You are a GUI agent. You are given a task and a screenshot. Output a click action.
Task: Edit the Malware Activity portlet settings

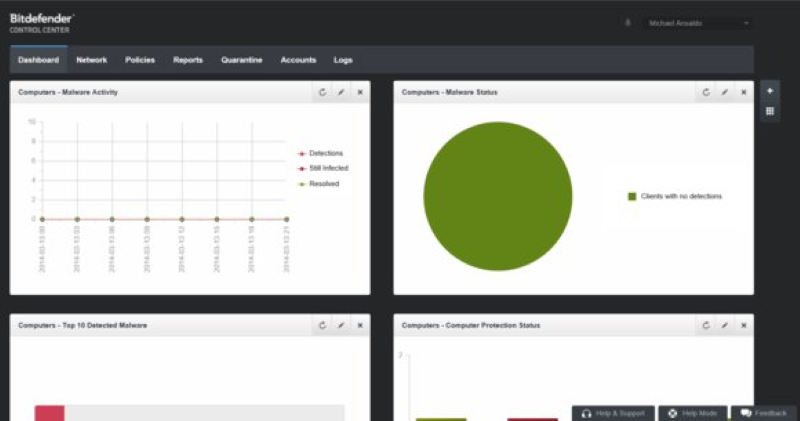coord(341,92)
